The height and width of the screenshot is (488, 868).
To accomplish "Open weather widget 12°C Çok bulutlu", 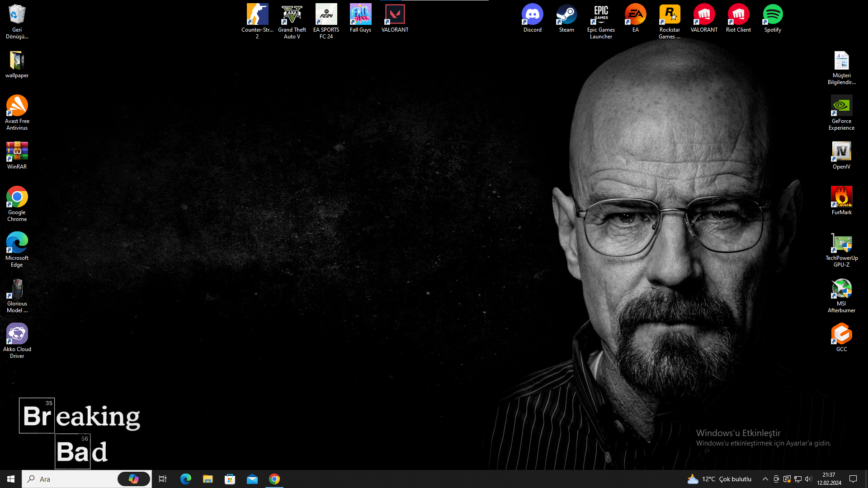I will (719, 479).
